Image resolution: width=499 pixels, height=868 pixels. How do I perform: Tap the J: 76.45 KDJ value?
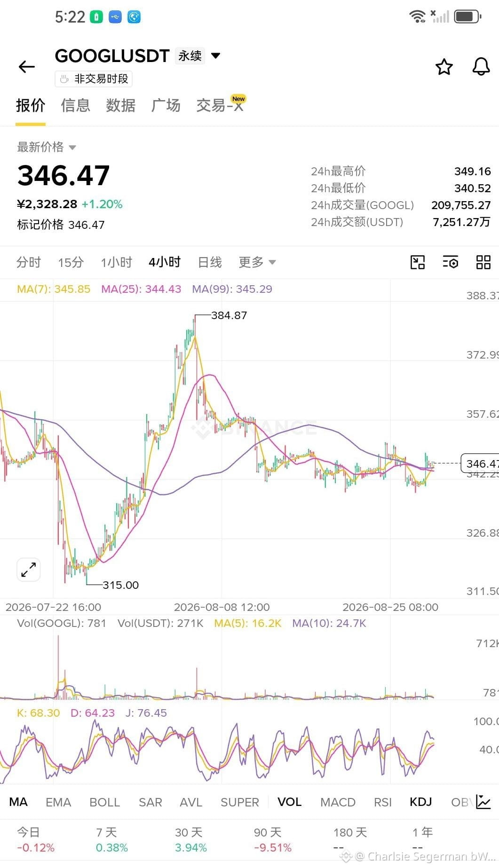pos(146,713)
